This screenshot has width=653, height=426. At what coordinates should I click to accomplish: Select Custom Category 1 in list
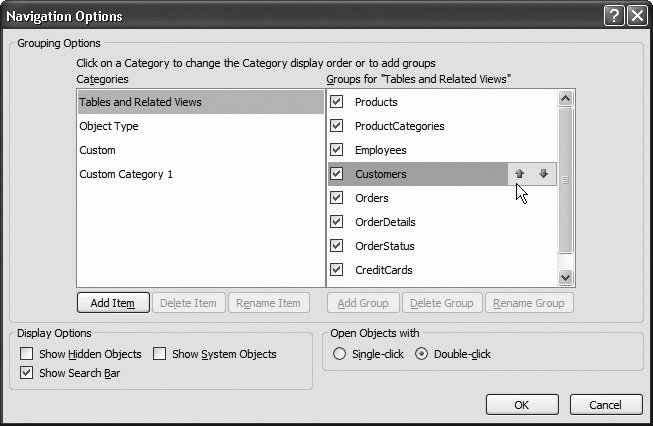click(126, 174)
